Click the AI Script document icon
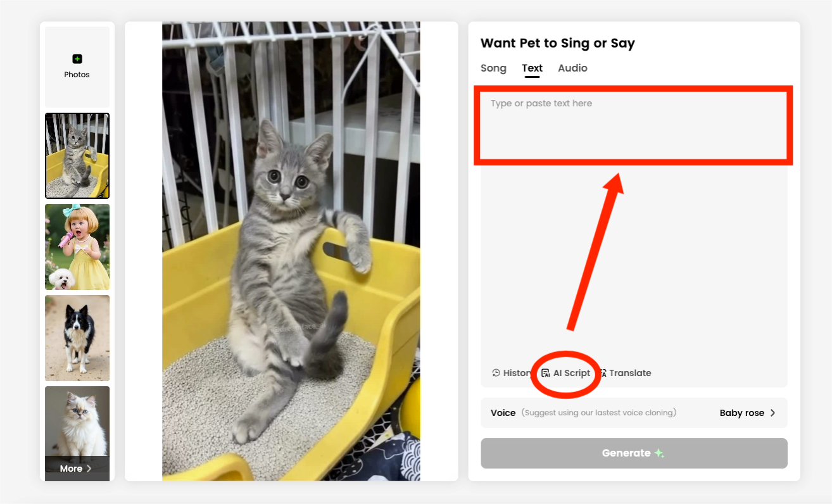 pos(545,373)
